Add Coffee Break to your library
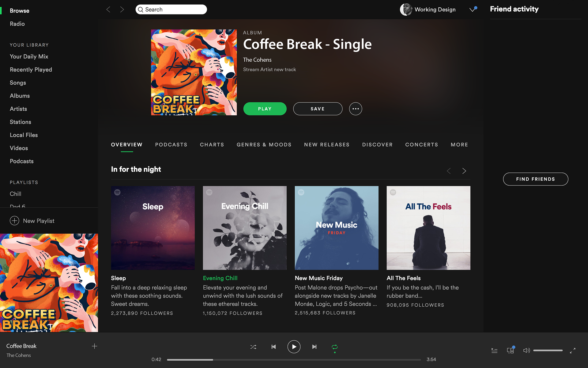 tap(94, 346)
